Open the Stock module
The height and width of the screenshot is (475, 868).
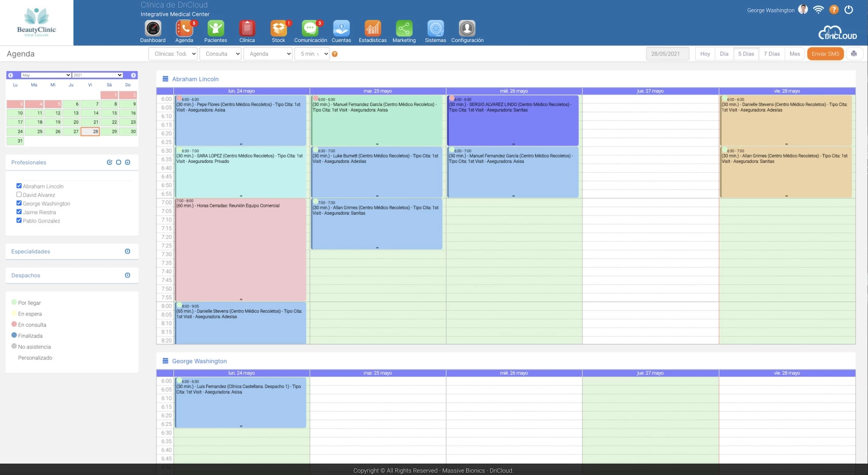(278, 28)
